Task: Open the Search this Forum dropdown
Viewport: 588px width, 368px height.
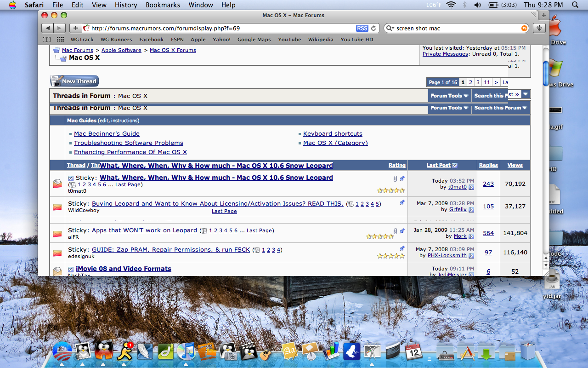Action: point(500,108)
